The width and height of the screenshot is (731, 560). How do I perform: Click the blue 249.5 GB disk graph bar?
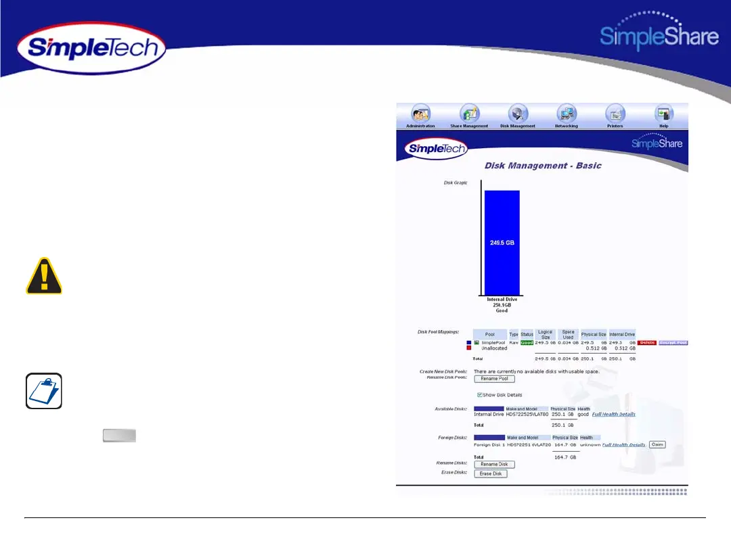tap(502, 243)
